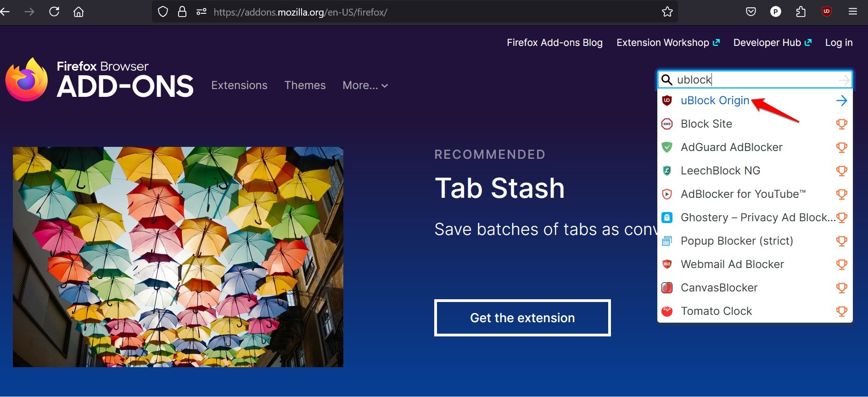The image size is (868, 397).
Task: Open the Pocket save icon
Action: (751, 11)
